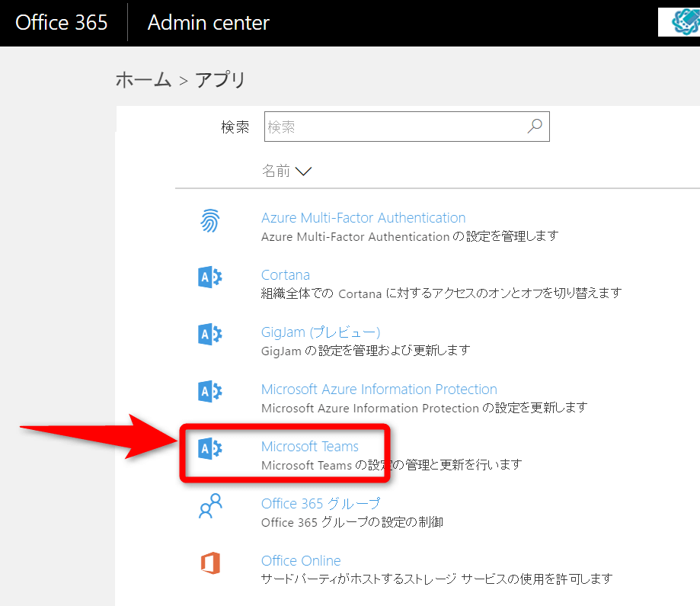Toggle sort order with the 名前 chevron arrow
Viewport: 700px width, 606px height.
(303, 172)
